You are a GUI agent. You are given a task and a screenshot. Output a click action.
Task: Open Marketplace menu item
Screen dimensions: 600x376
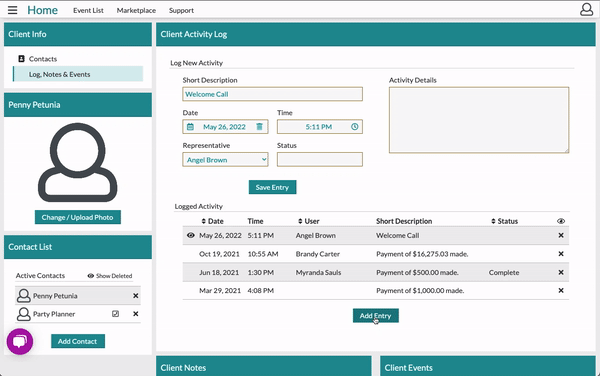coord(136,10)
